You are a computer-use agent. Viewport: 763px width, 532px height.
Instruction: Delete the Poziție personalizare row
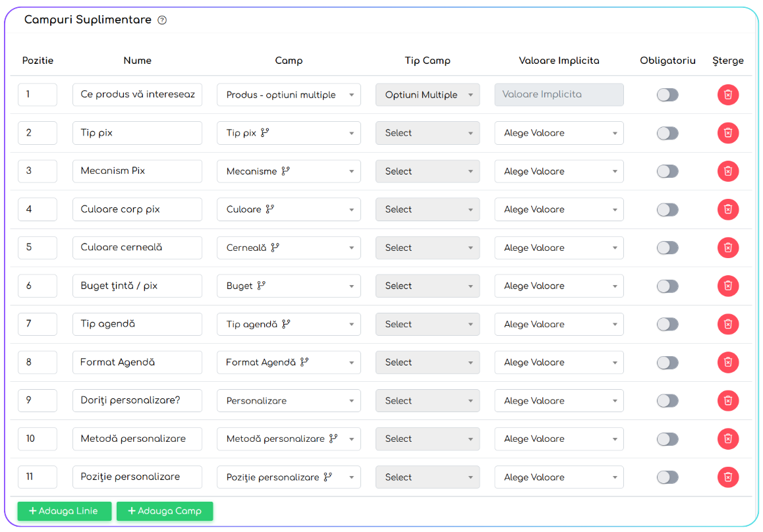728,477
